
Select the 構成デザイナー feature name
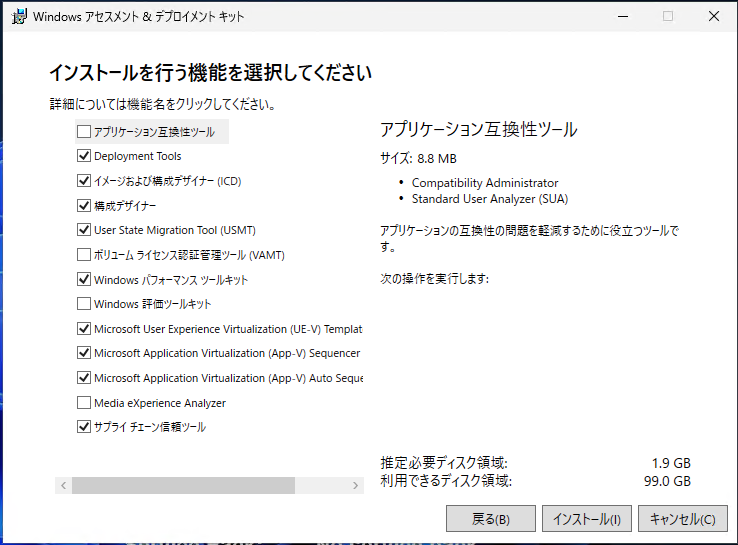(125, 206)
